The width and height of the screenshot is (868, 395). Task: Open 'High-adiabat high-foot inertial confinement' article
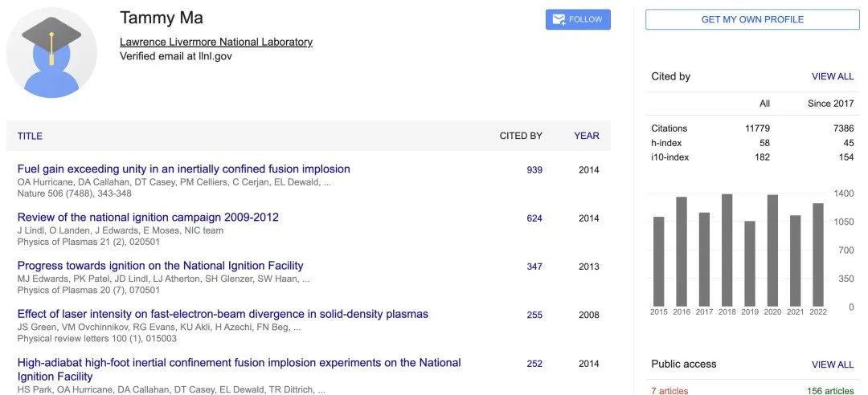point(239,363)
